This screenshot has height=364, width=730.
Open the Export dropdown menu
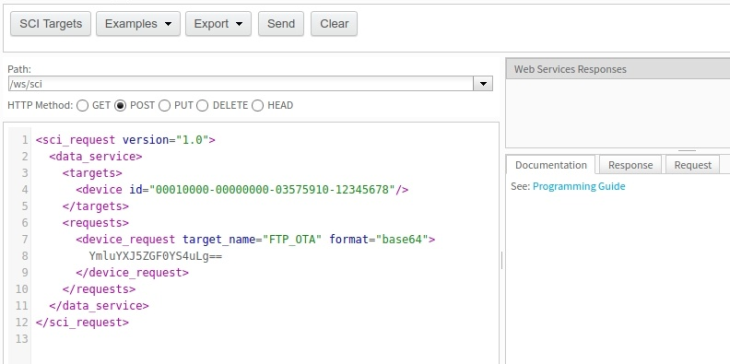(218, 24)
